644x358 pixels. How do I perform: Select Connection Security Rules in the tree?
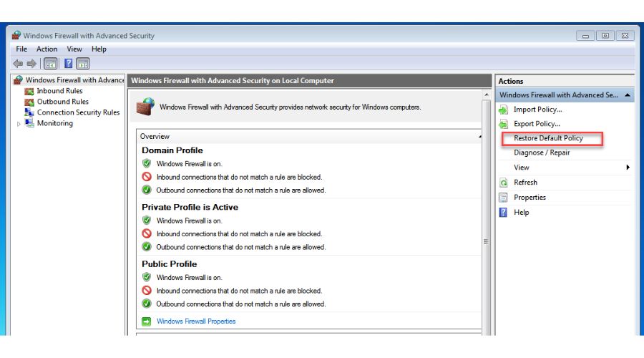(x=79, y=112)
